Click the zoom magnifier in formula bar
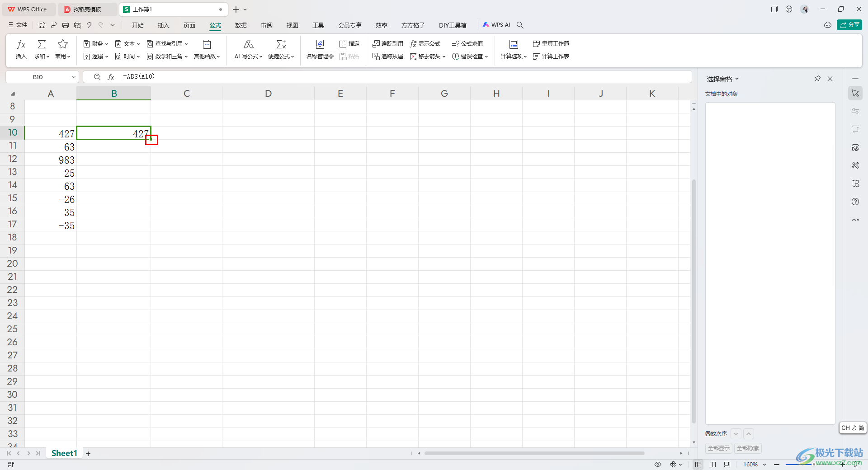868x470 pixels. pos(97,77)
